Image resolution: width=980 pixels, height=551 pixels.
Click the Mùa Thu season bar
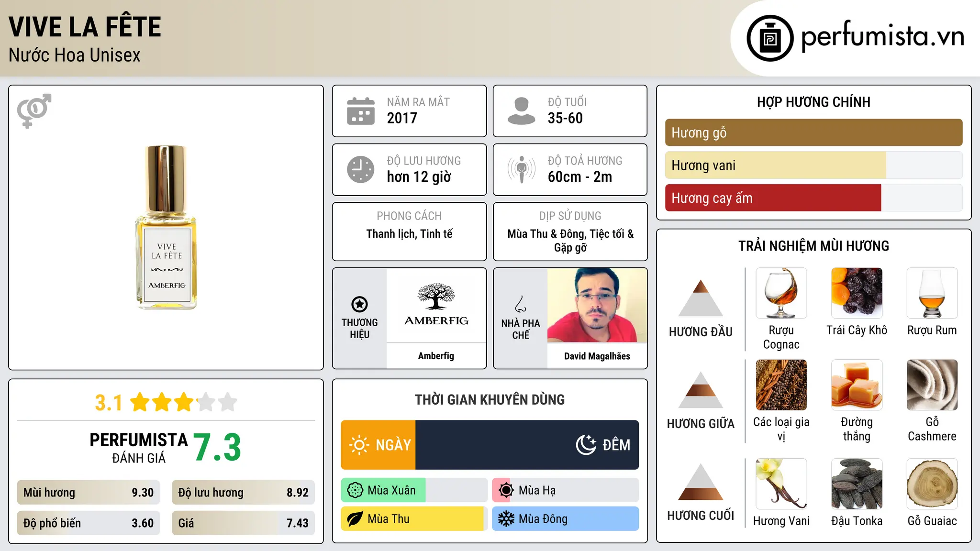(x=414, y=519)
